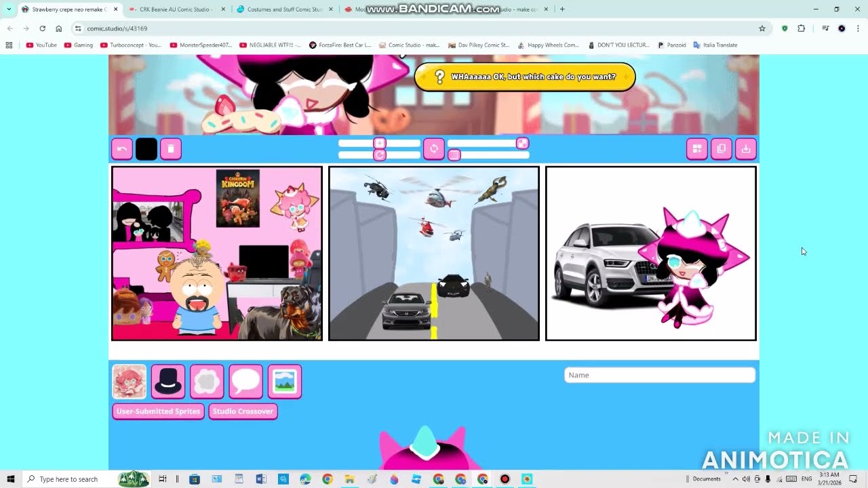Image resolution: width=868 pixels, height=488 pixels.
Task: Click the trash delete button
Action: (171, 149)
